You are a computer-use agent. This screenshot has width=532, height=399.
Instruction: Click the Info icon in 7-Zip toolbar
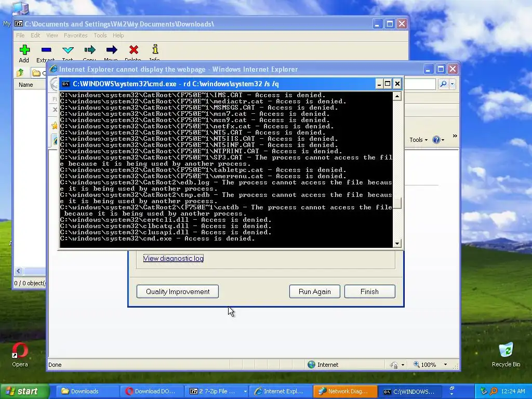point(155,49)
